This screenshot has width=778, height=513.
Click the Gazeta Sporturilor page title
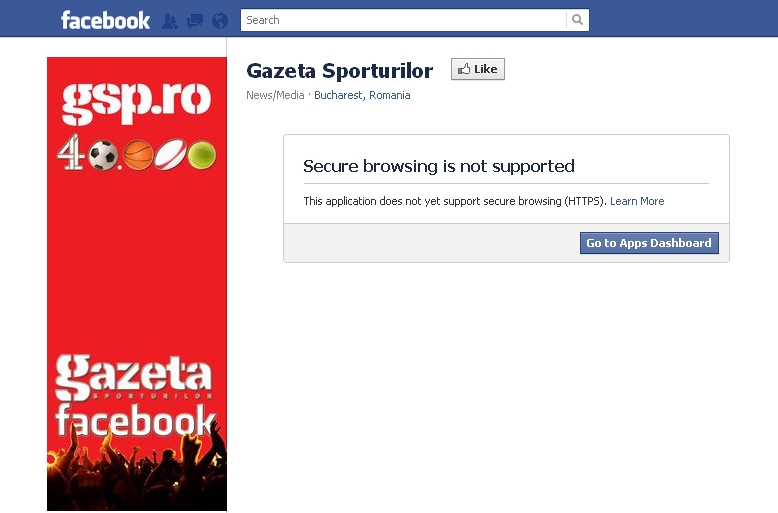tap(340, 70)
